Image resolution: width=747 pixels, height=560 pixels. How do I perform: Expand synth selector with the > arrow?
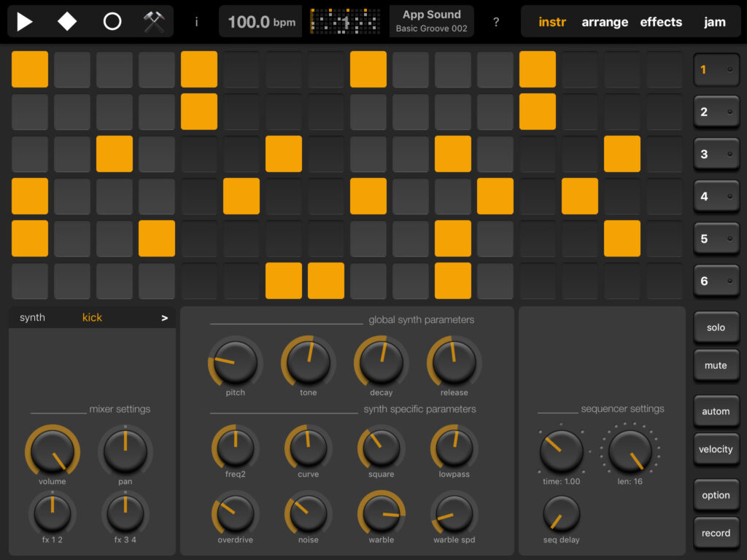tap(164, 317)
